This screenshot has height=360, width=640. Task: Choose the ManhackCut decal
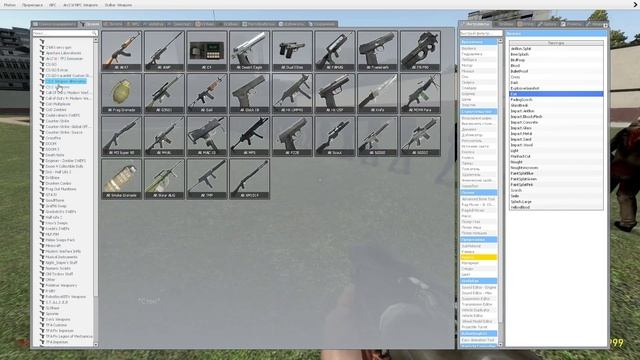[x=556, y=156]
